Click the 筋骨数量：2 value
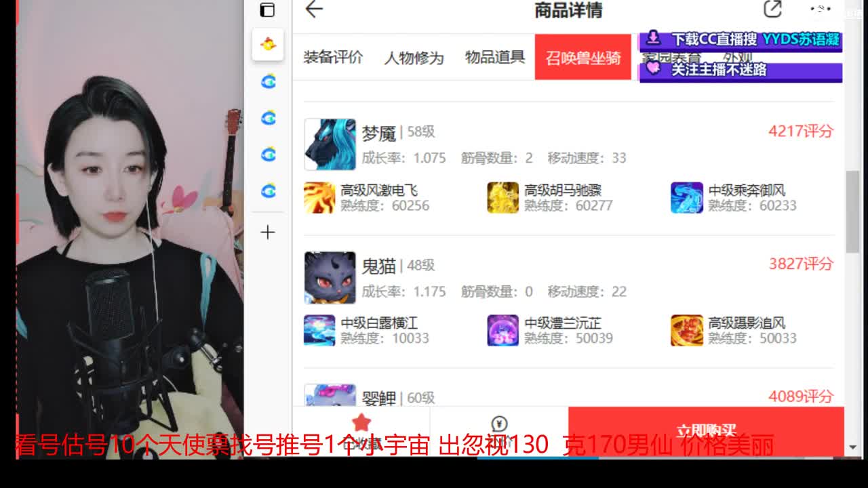This screenshot has height=488, width=868. click(497, 158)
